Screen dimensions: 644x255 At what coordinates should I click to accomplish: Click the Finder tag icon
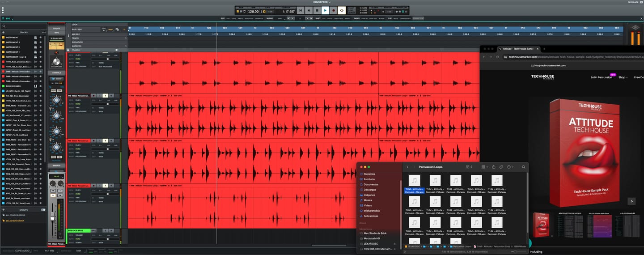pos(501,167)
